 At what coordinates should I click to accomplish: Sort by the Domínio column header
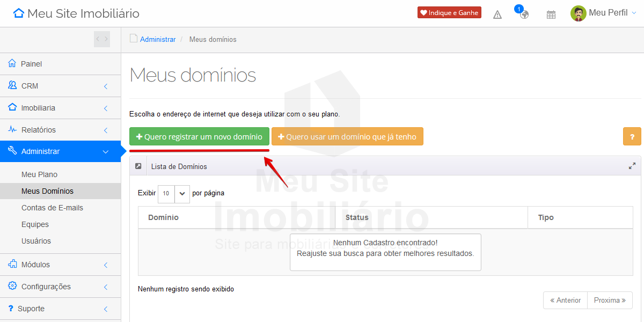[163, 217]
